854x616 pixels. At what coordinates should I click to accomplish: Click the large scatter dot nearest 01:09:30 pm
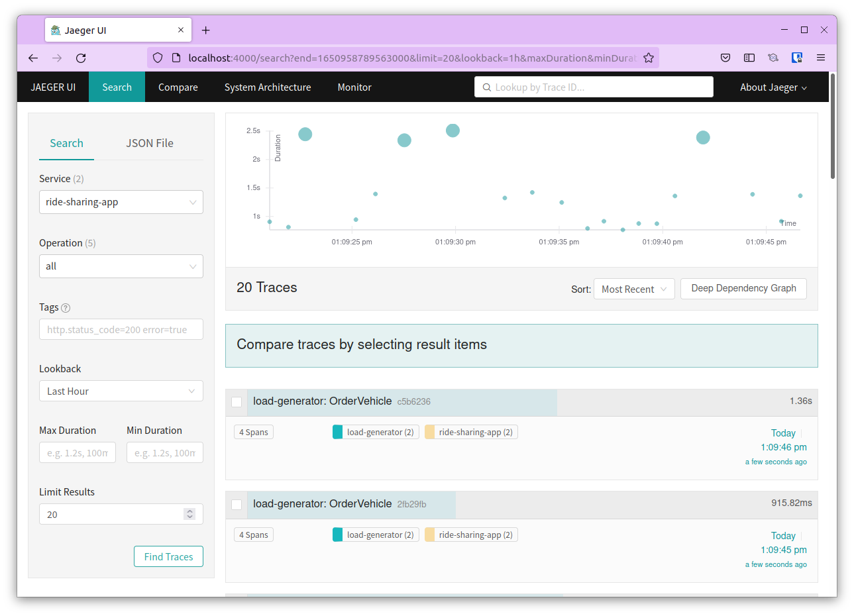point(453,130)
